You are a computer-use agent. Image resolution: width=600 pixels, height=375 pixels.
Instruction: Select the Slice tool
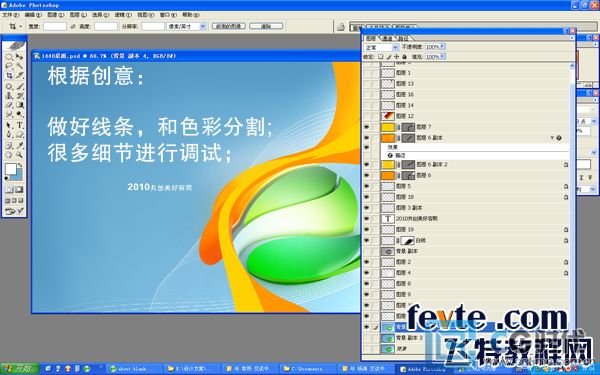coord(20,75)
